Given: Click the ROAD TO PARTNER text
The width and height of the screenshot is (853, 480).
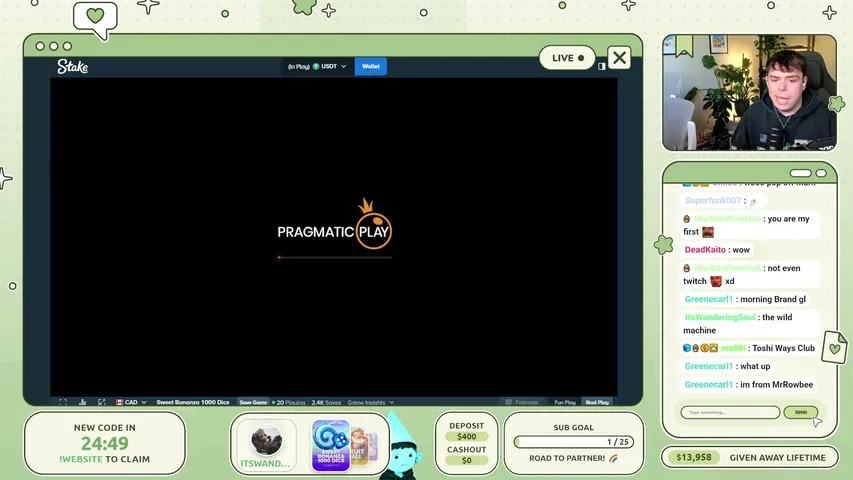Looking at the screenshot, I should pos(567,458).
